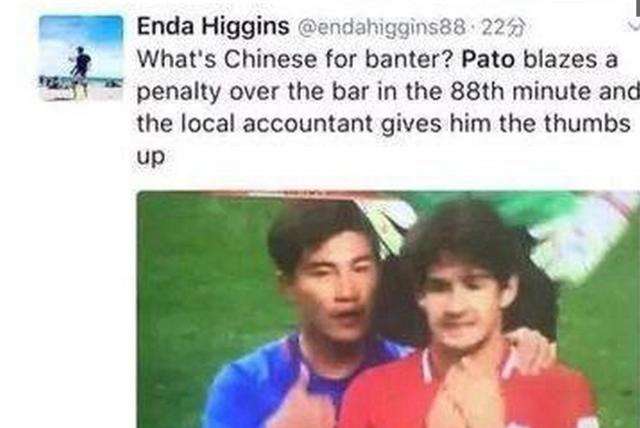The width and height of the screenshot is (640, 428).
Task: Open Enda Higgins' beach profile avatar
Action: coord(81,58)
